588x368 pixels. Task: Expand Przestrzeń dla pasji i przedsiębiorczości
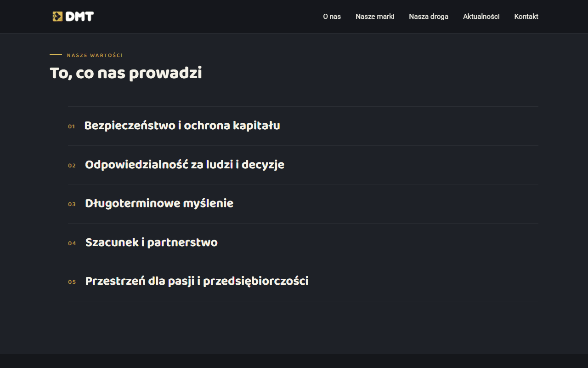coord(303,282)
